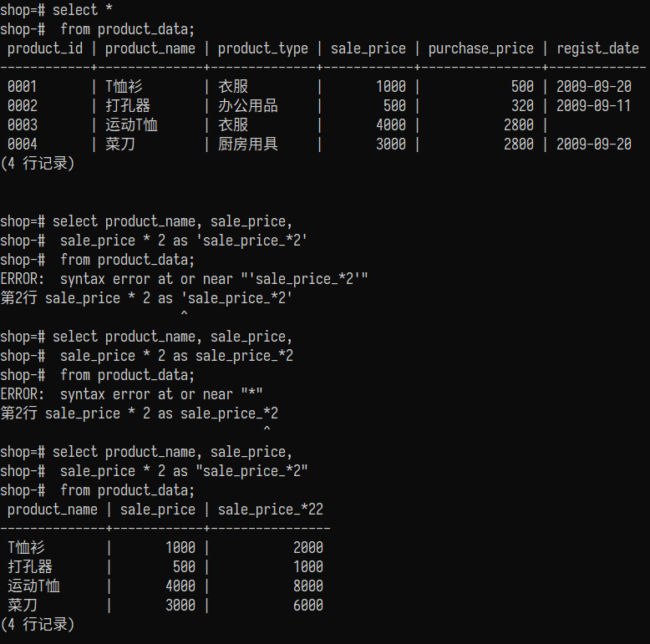The width and height of the screenshot is (650, 644).
Task: Click the sale_price_*22 column header
Action: click(271, 510)
